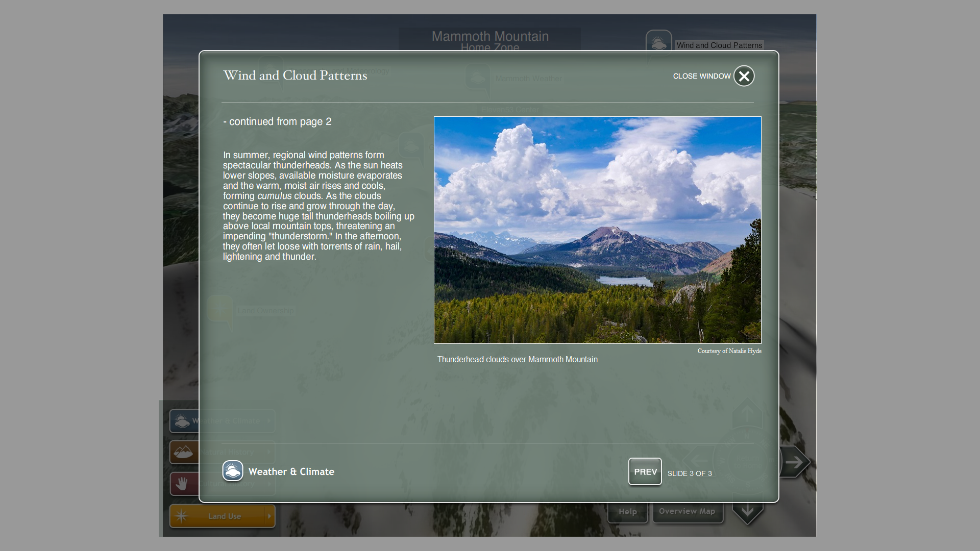This screenshot has height=551, width=980.
Task: Click the Weather & Climate footer label
Action: (x=291, y=472)
